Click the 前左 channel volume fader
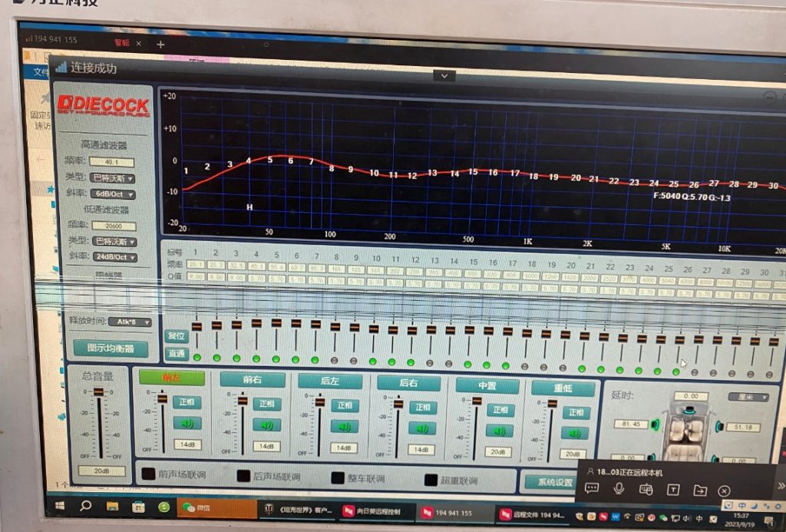The width and height of the screenshot is (786, 532). (x=162, y=399)
